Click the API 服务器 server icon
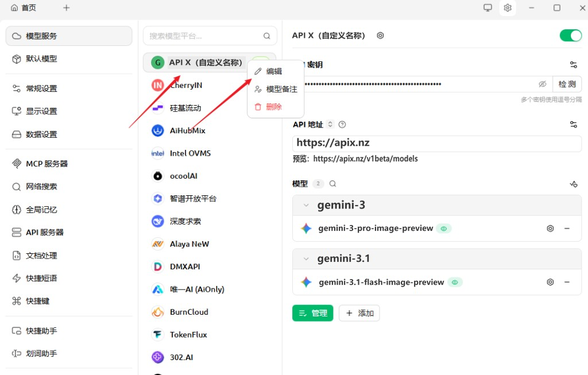Screen dimensions: 588x375 point(17,233)
